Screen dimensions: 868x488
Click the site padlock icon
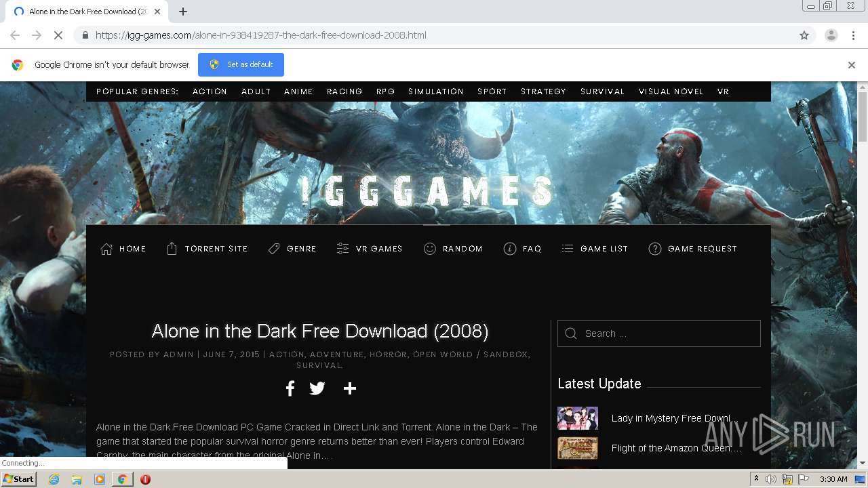(85, 35)
